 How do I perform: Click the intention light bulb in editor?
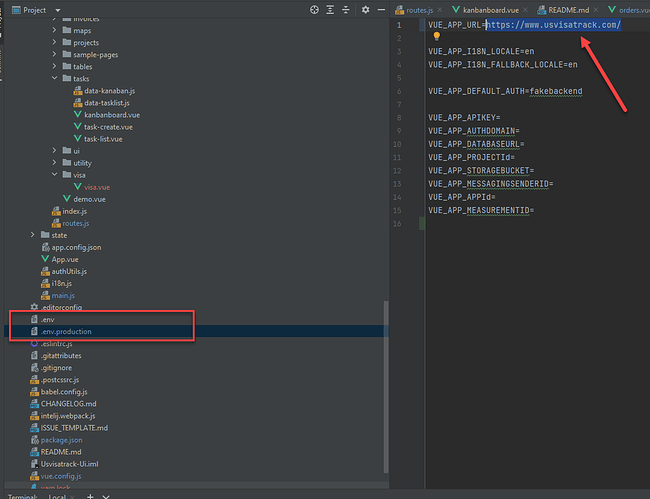[x=437, y=36]
